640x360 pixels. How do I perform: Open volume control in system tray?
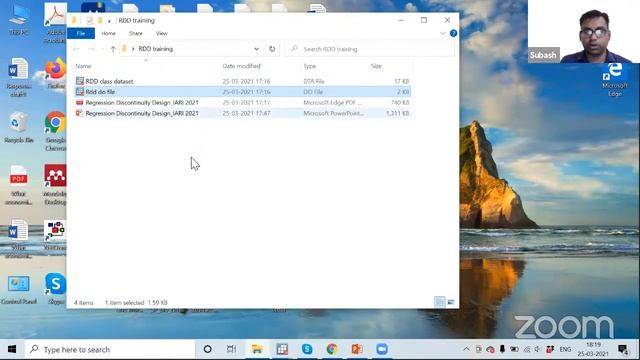pyautogui.click(x=538, y=349)
